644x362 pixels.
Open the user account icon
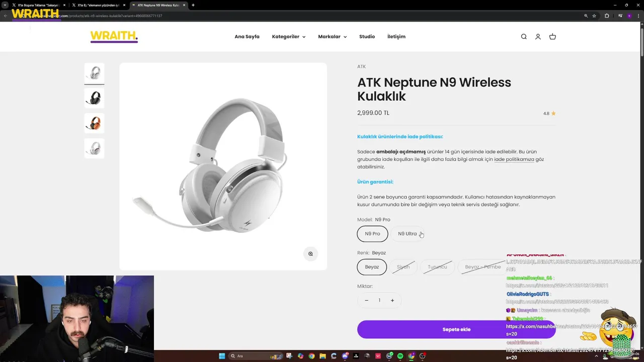(538, 37)
